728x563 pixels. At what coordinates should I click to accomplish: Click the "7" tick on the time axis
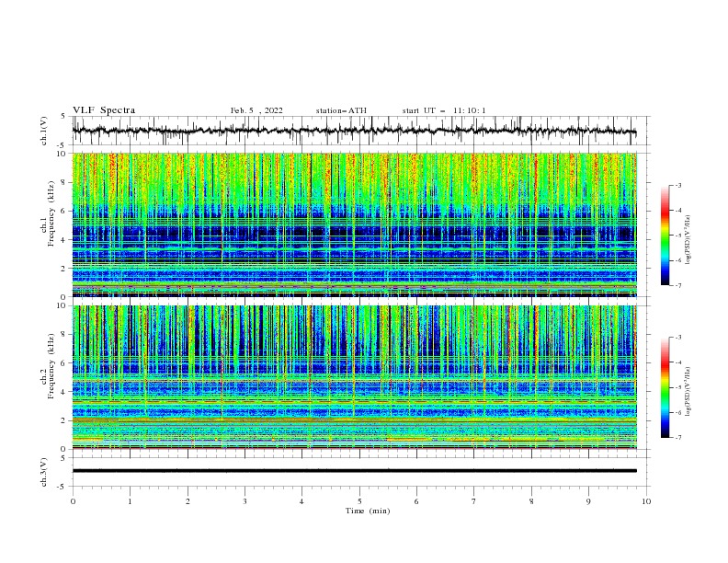[x=474, y=501]
